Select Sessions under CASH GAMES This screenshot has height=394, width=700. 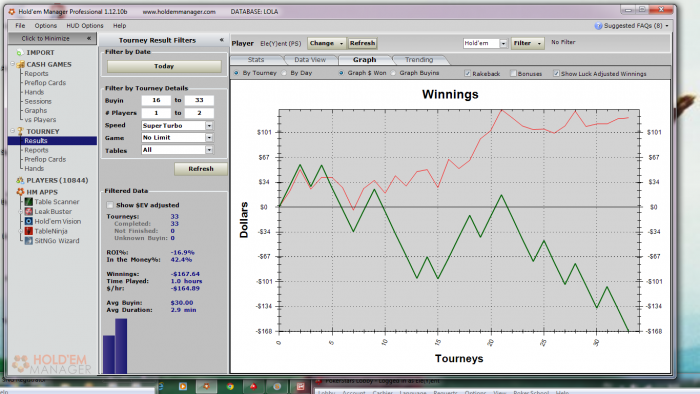click(x=38, y=101)
